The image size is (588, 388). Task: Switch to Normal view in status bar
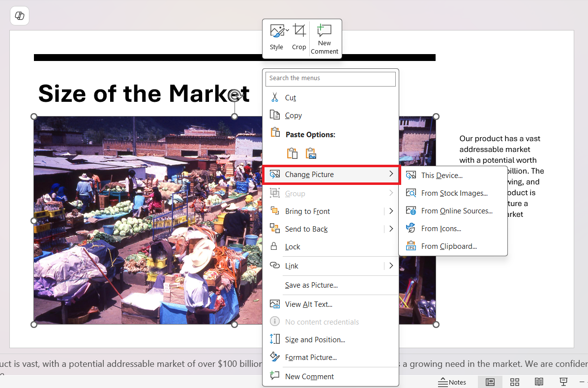click(490, 382)
